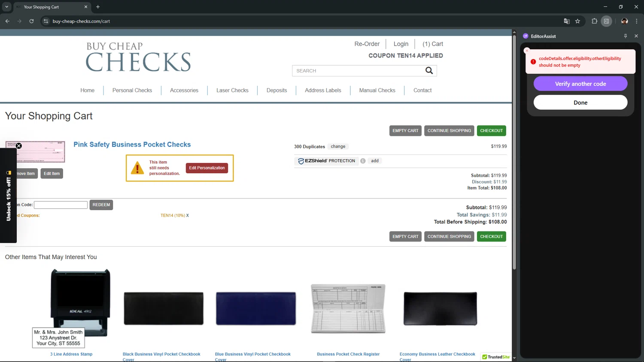The image size is (644, 362).
Task: Open the Laser Checks menu
Action: coord(232,90)
